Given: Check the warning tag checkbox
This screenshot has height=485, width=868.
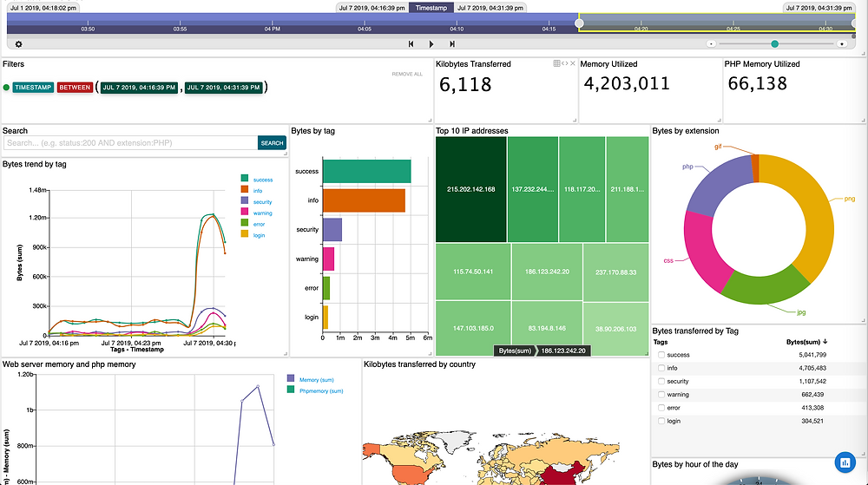Looking at the screenshot, I should (x=661, y=395).
